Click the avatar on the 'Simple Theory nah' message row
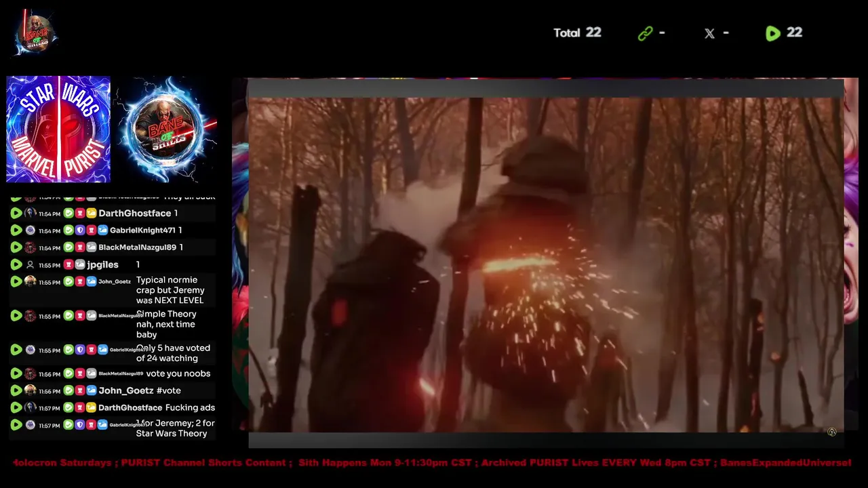 click(31, 315)
